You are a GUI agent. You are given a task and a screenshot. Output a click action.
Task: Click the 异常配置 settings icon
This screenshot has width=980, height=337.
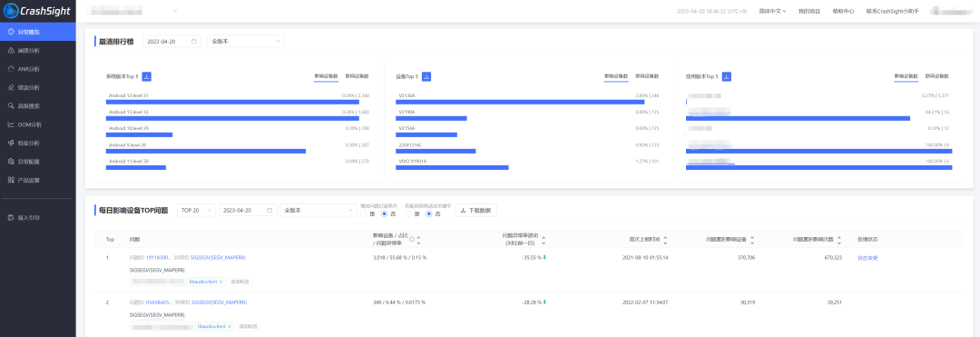click(11, 162)
